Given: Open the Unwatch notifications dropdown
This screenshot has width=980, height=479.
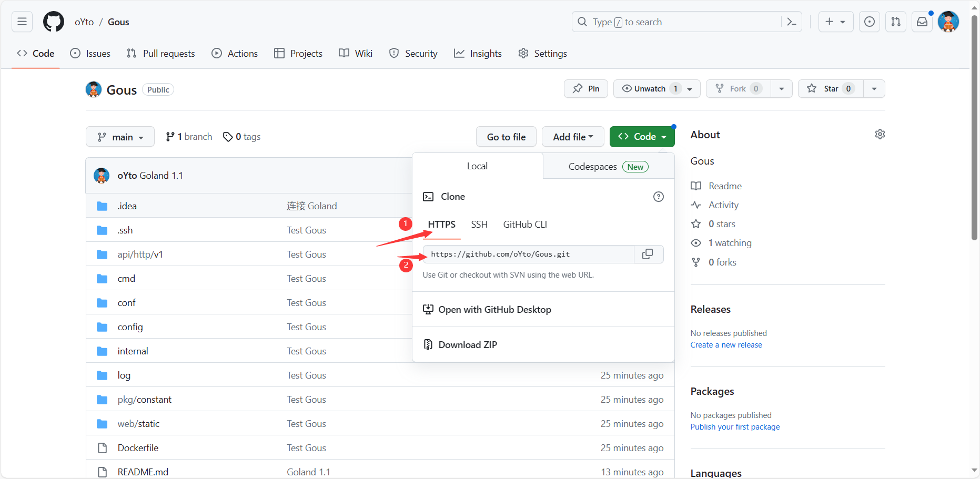Looking at the screenshot, I should pos(656,88).
